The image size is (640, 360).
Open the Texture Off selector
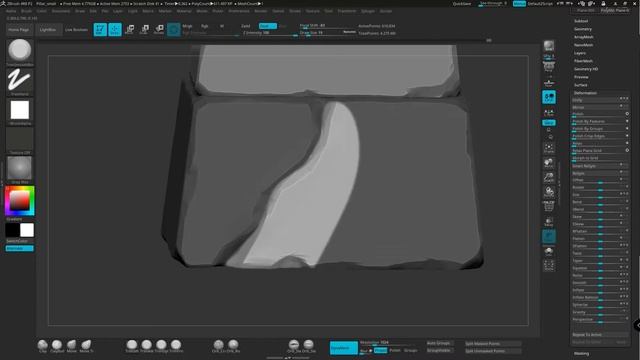pyautogui.click(x=20, y=140)
